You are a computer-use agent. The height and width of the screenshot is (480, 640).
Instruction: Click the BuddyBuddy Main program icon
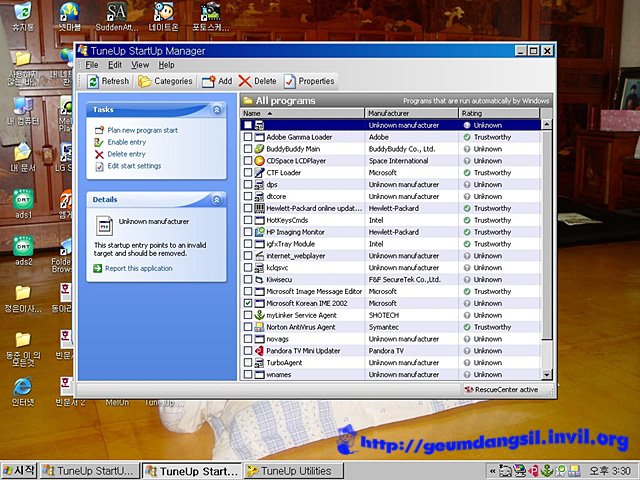[x=259, y=149]
